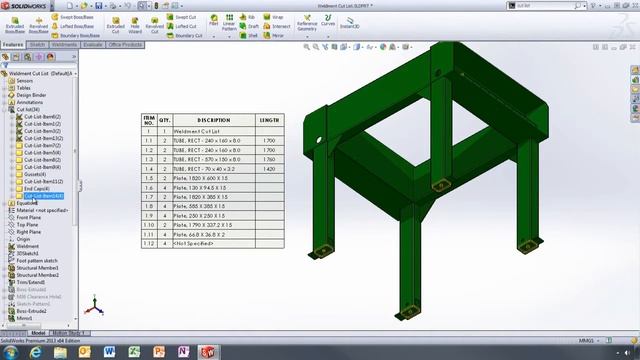Open the Hole Wizard tool
Viewport: 640px width, 360px height.
pyautogui.click(x=135, y=25)
